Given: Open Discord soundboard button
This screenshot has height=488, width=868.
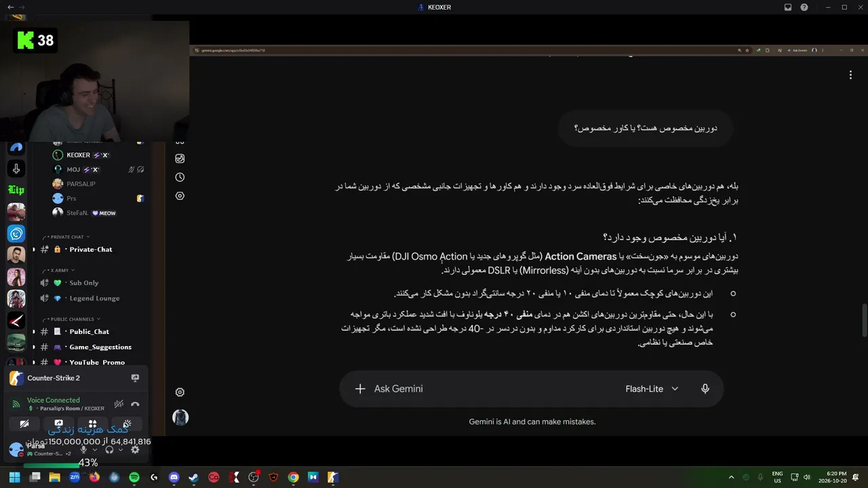Looking at the screenshot, I should pyautogui.click(x=127, y=424).
